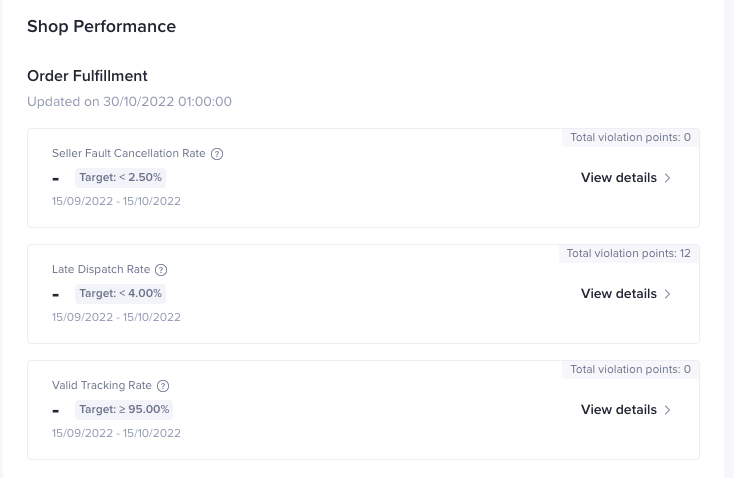Click help icon beside Late Dispatch Rate
This screenshot has width=734, height=478.
(161, 270)
